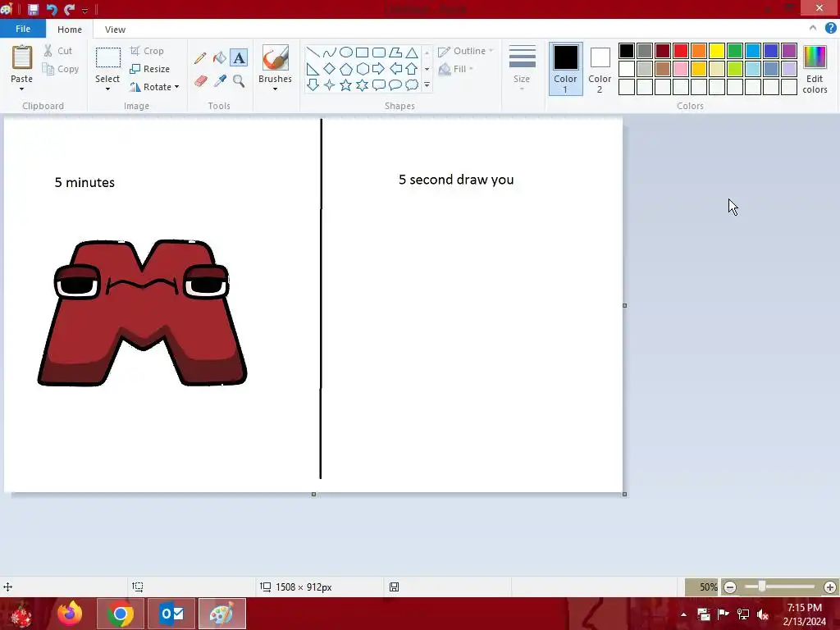This screenshot has width=840, height=630.
Task: Choose the Diamond shape
Action: point(330,69)
